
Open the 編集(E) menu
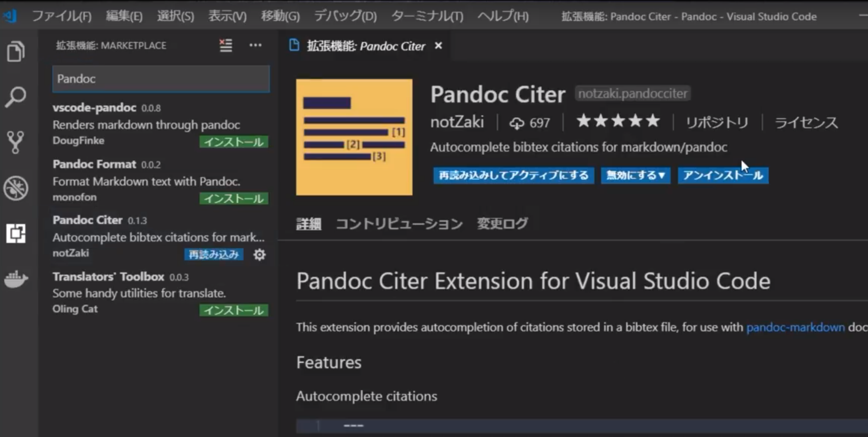(x=124, y=16)
